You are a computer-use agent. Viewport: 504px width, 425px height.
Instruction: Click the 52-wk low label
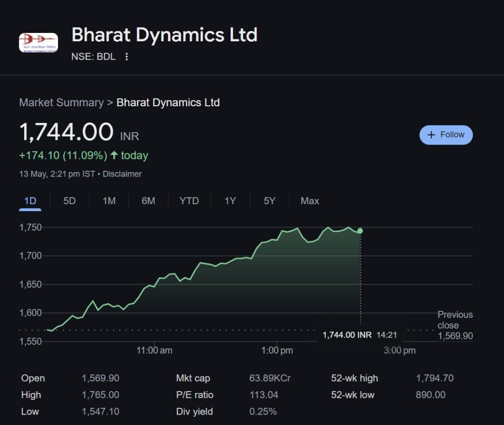click(352, 395)
